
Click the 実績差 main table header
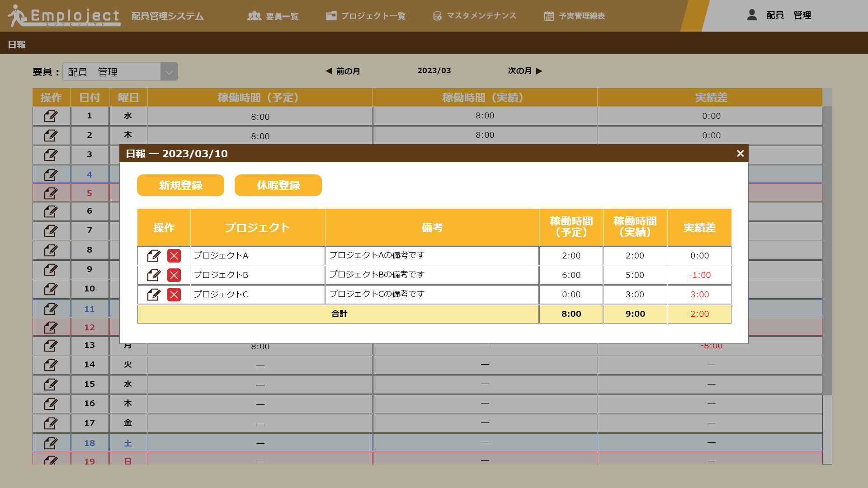[x=710, y=98]
